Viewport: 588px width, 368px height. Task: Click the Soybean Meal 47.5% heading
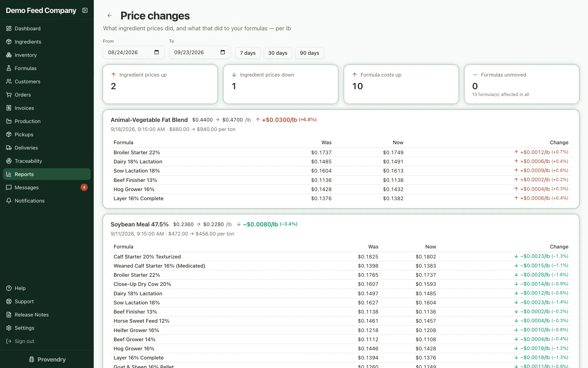pyautogui.click(x=140, y=224)
